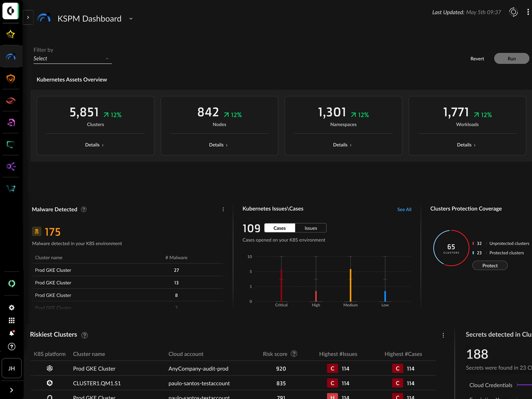Click the Run button
The width and height of the screenshot is (532, 399).
(x=511, y=58)
